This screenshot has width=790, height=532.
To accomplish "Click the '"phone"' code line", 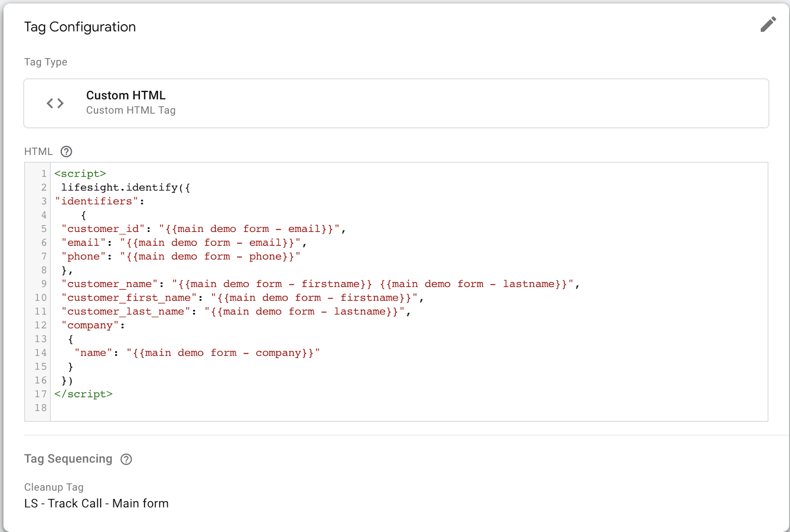I will click(181, 257).
